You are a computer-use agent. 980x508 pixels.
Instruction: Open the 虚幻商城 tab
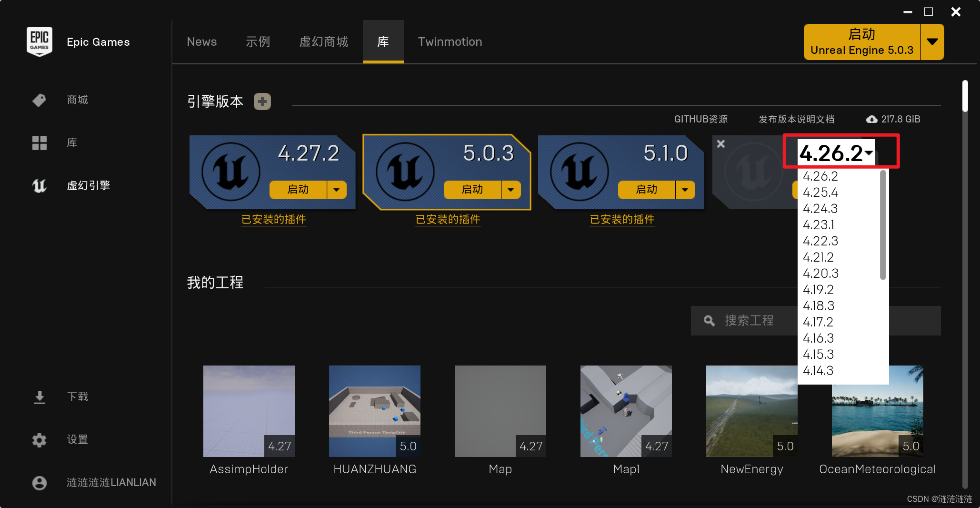(324, 42)
